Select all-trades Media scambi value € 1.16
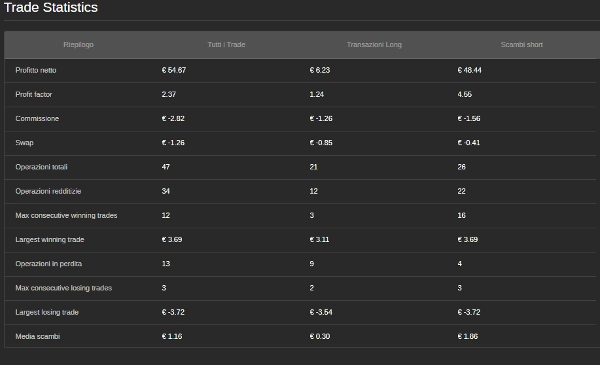The height and width of the screenshot is (365, 600). pyautogui.click(x=172, y=336)
